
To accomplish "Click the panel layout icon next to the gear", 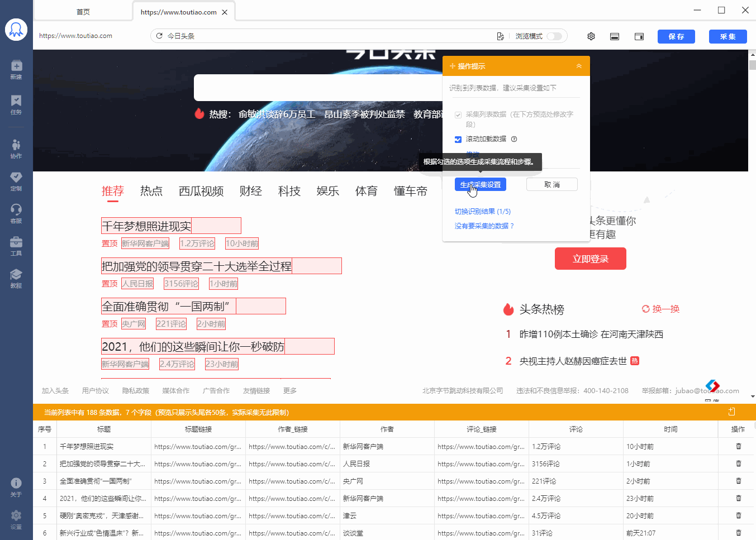I will coord(615,36).
